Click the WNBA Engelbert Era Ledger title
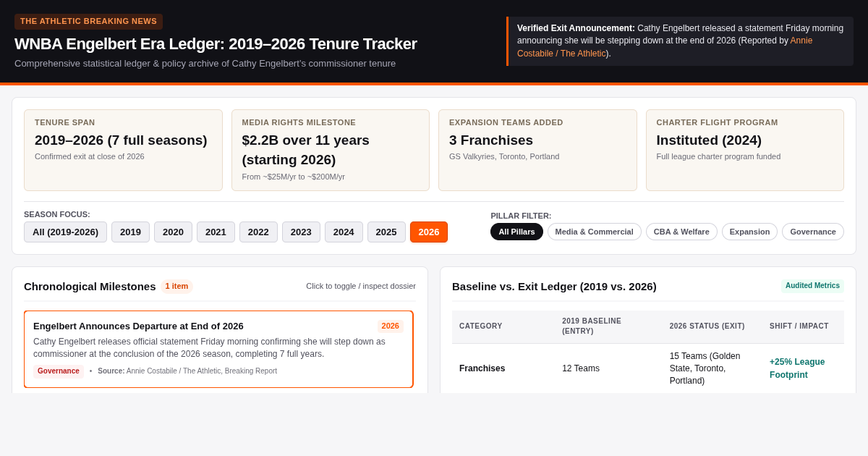The image size is (868, 456). [x=216, y=44]
